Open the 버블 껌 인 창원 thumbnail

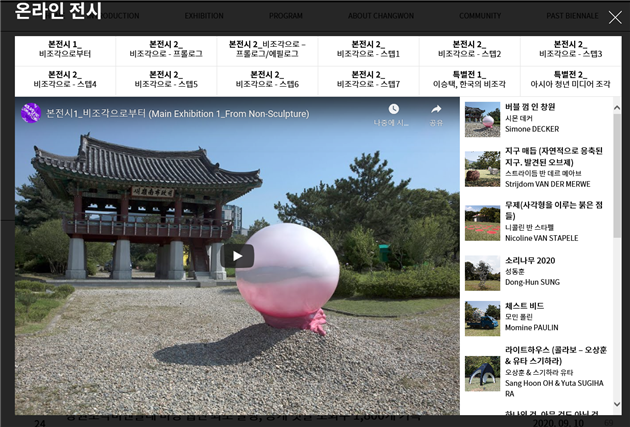tap(482, 119)
